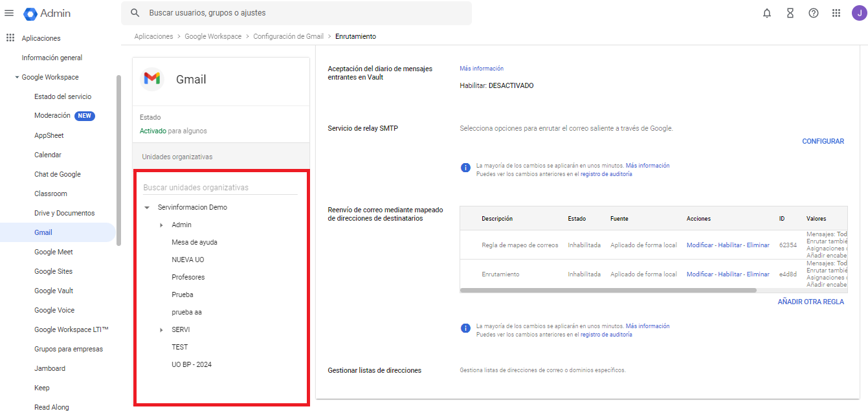This screenshot has width=868, height=411.
Task: Open Google Meet in sidebar
Action: click(54, 252)
